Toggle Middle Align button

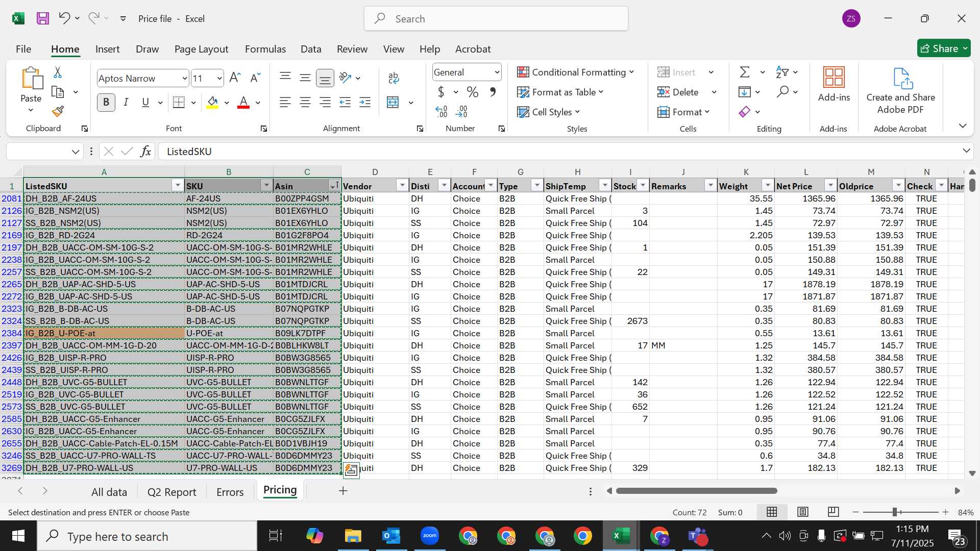(x=305, y=78)
